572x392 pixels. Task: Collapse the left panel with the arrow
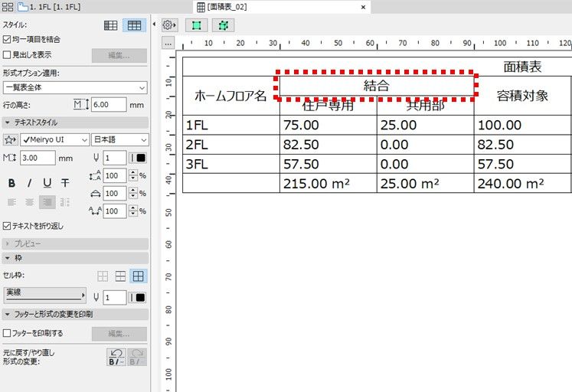(154, 24)
